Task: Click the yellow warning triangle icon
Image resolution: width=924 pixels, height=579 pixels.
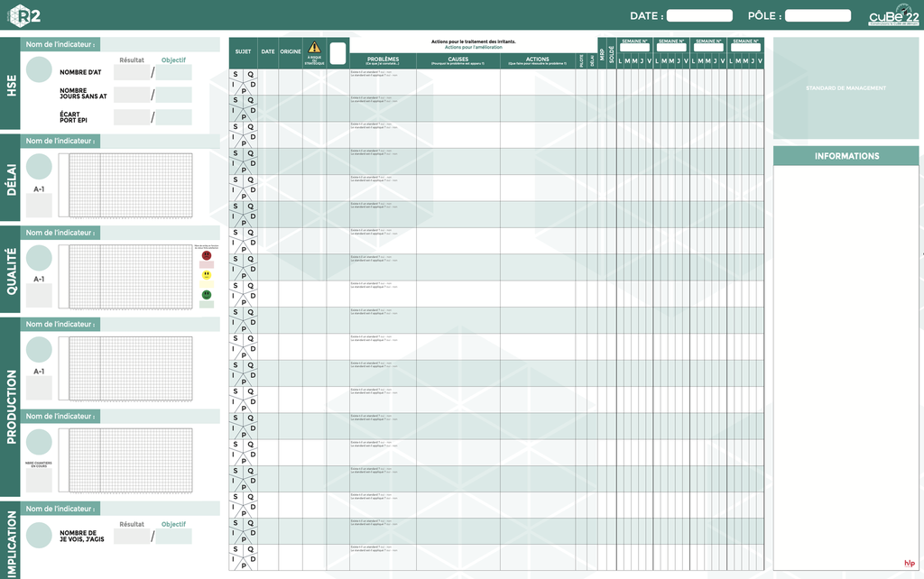Action: click(x=314, y=48)
